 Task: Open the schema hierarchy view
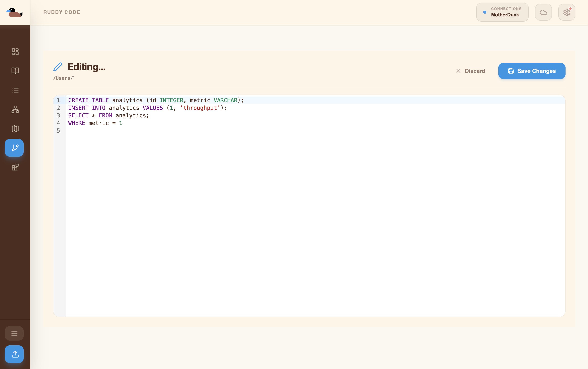click(x=15, y=109)
